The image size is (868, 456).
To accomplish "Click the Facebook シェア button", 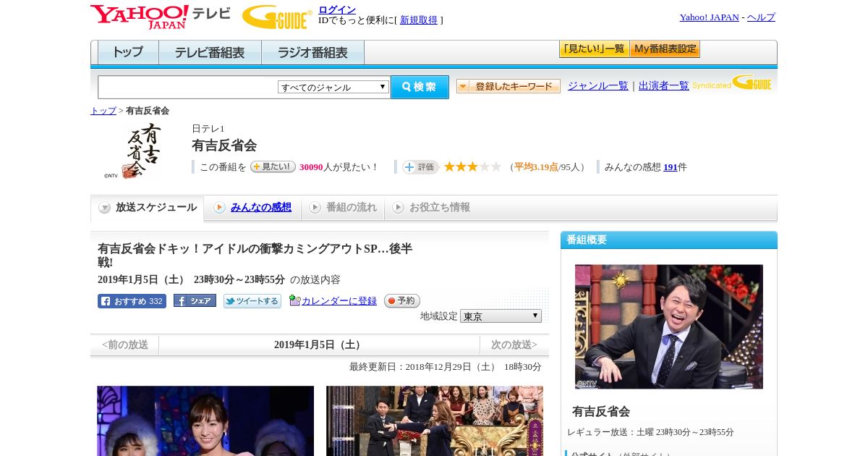I will (x=195, y=300).
